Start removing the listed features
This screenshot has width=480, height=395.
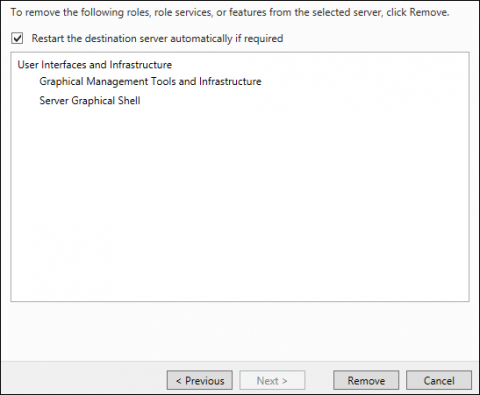[366, 380]
